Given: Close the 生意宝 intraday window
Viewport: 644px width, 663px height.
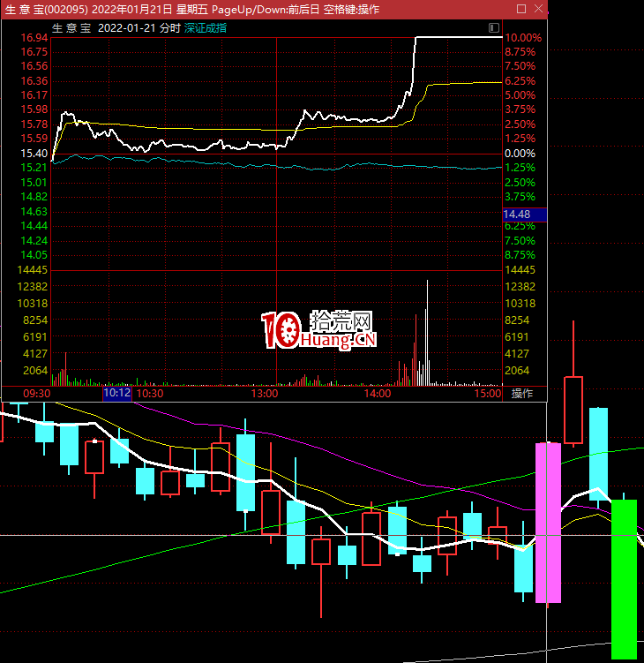Looking at the screenshot, I should (538, 9).
